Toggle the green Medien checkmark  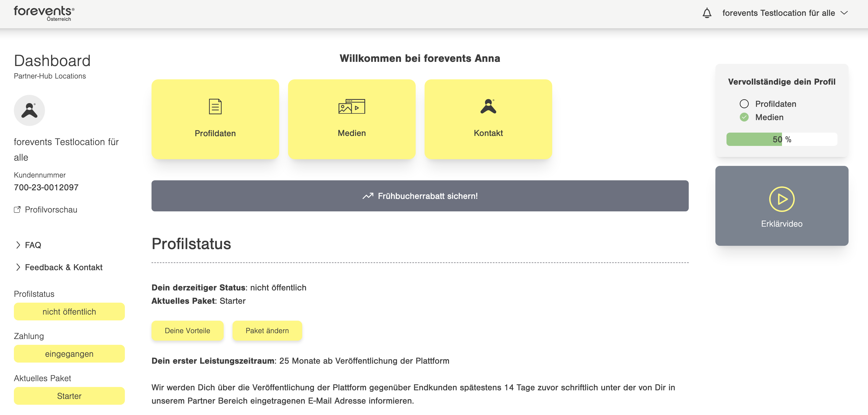pos(744,118)
